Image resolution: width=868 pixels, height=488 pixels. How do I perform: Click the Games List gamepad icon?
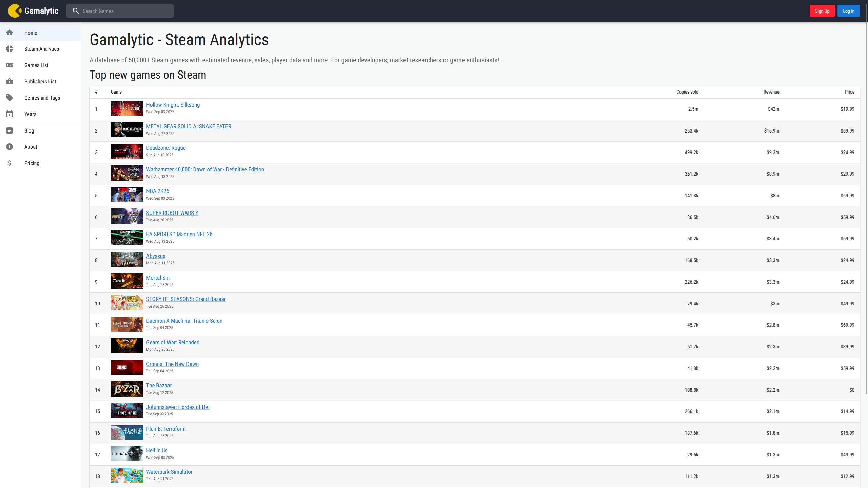9,65
